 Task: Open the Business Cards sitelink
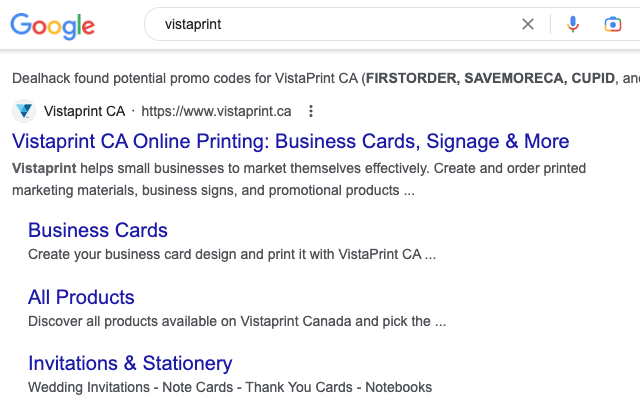(98, 230)
